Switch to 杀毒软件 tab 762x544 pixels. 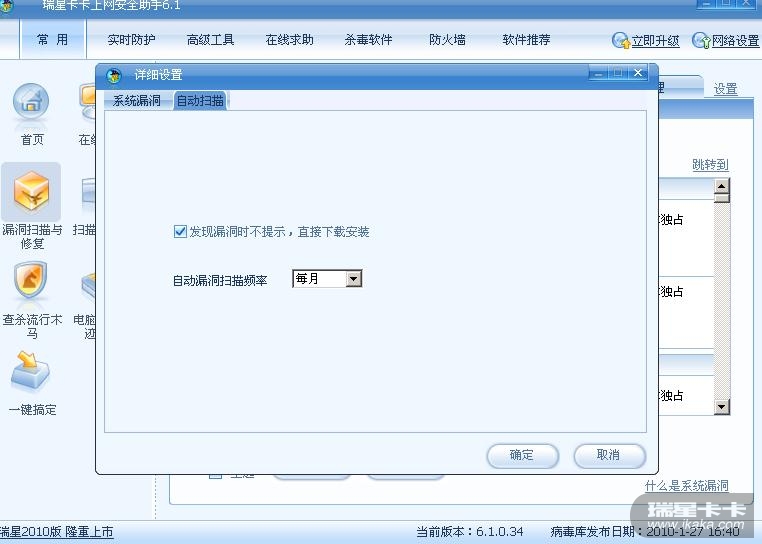[368, 40]
